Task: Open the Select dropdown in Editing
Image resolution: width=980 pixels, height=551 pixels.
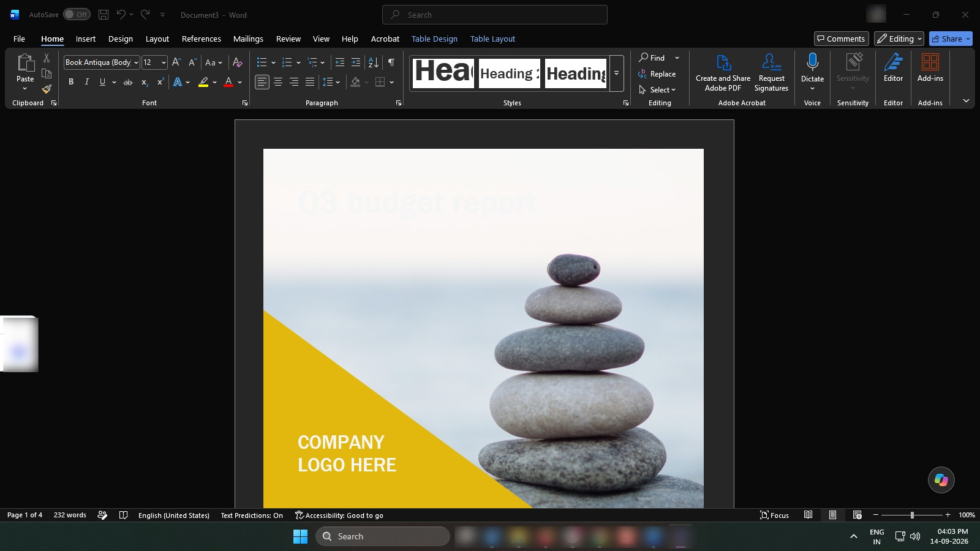Action: (x=657, y=90)
